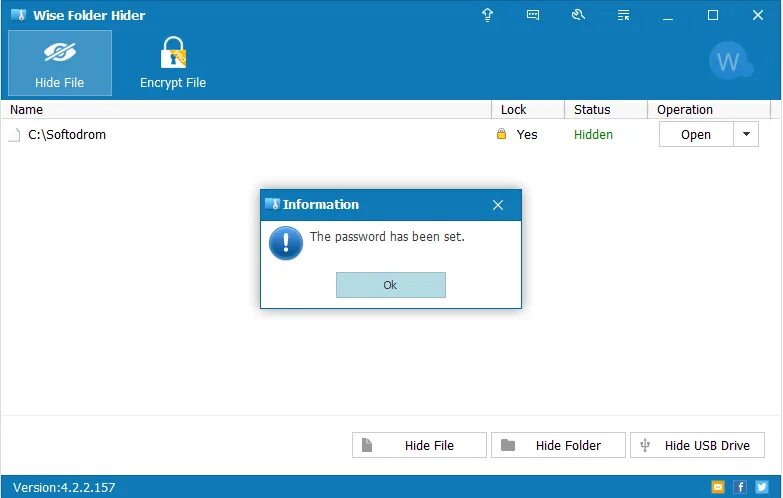The image size is (783, 498).
Task: Expand the dropdown arrow beside Open
Action: [746, 134]
